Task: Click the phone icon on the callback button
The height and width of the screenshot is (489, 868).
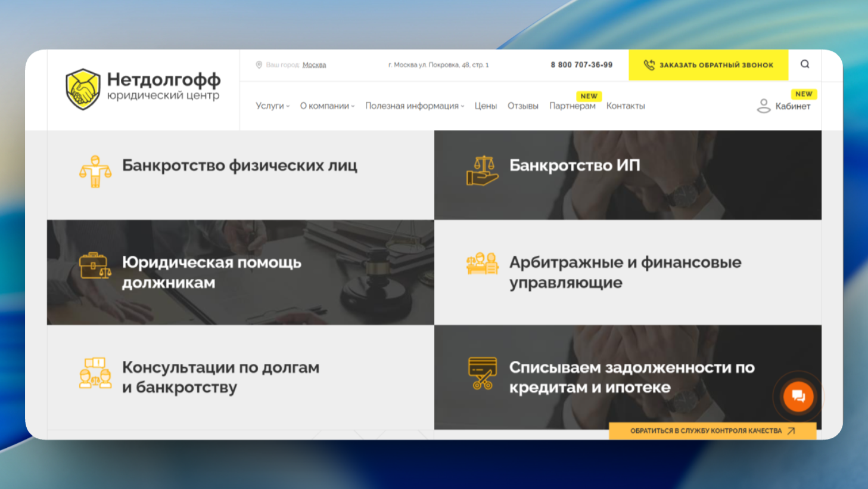Action: click(x=649, y=65)
